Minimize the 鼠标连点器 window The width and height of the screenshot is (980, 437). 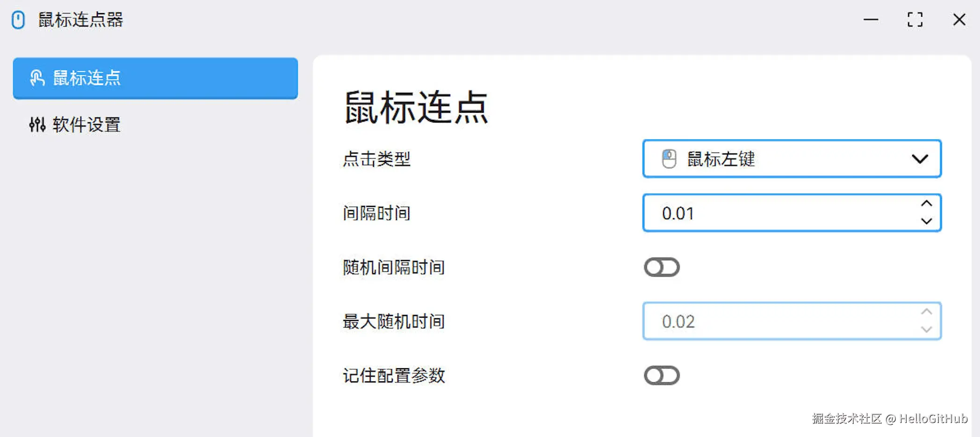click(871, 20)
